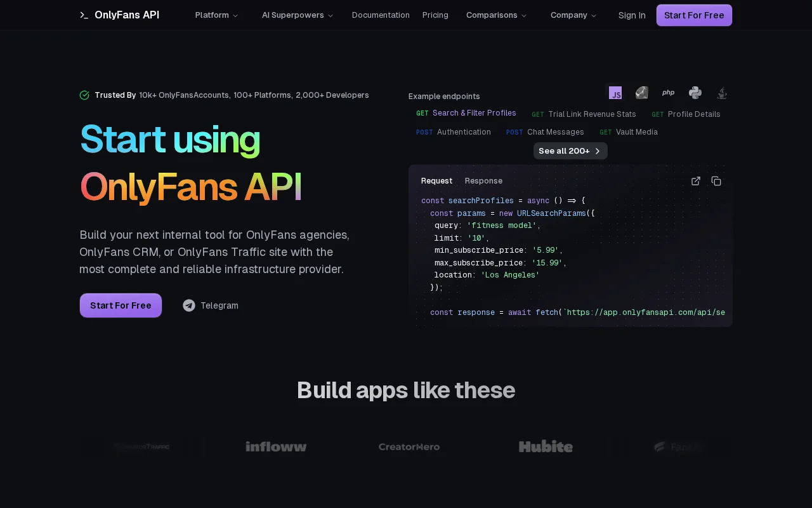Open code example in new window icon
Screen dimensions: 812x508
tap(696, 181)
